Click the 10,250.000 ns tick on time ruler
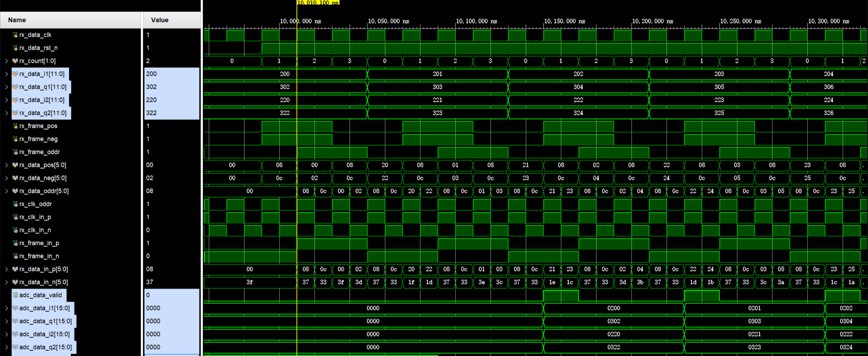 pyautogui.click(x=740, y=22)
